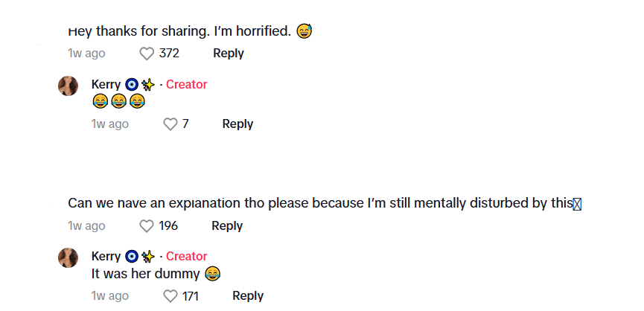644x311 pixels.
Task: Reply to the 'mentally disturbed by this' comment
Action: point(227,226)
